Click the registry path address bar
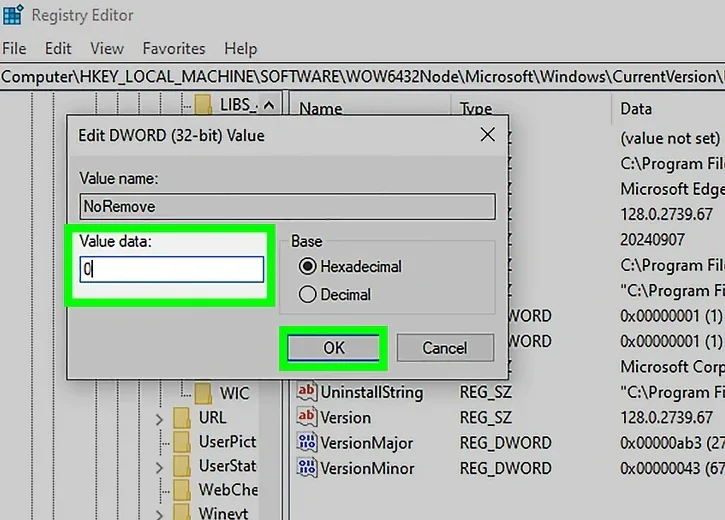Screen dimensions: 725x520 tap(362, 76)
